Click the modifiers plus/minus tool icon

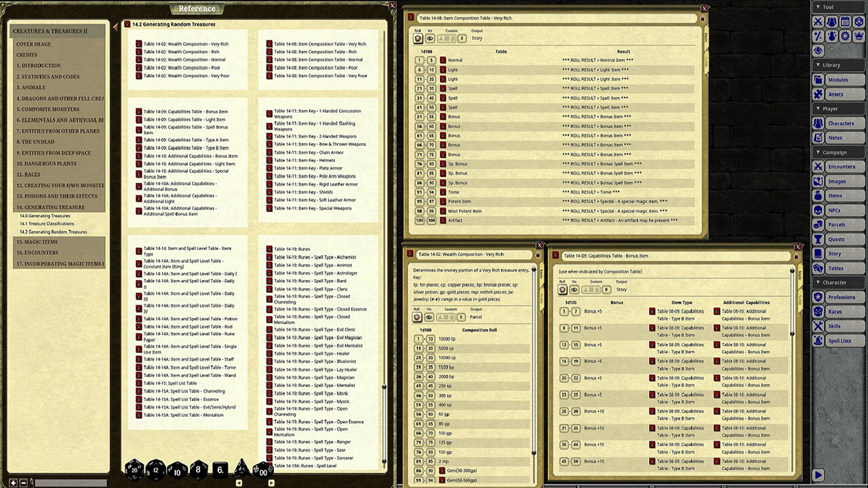click(818, 36)
